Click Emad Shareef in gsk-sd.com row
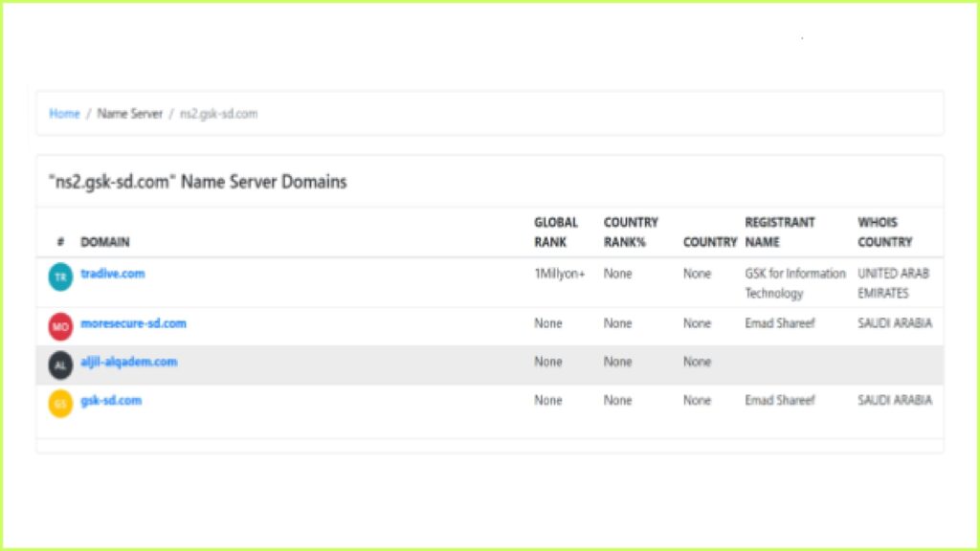Viewport: 980px width, 551px height. [x=779, y=401]
